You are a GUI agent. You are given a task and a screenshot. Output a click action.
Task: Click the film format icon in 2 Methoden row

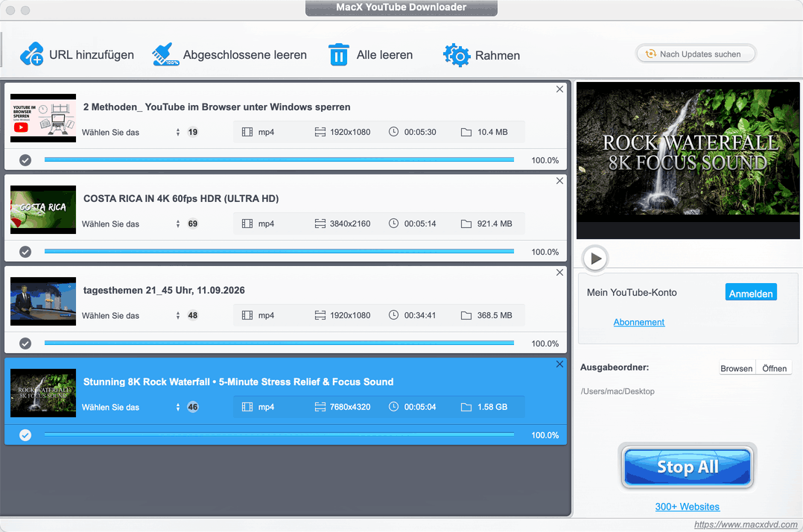coord(247,132)
